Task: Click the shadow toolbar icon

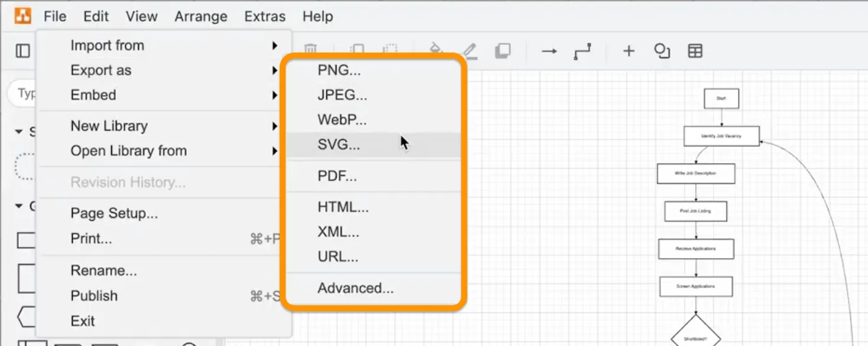Action: click(x=503, y=51)
